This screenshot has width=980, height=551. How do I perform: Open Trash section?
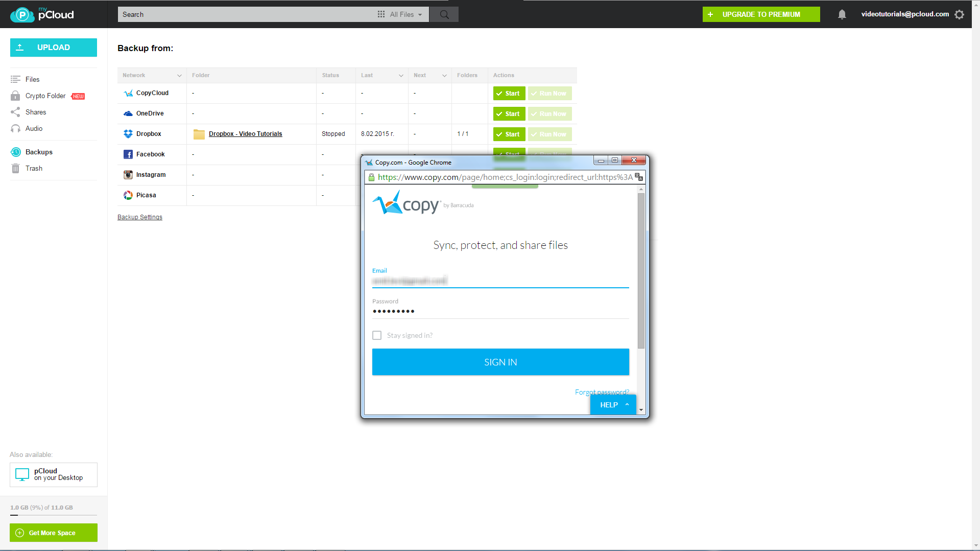[34, 168]
